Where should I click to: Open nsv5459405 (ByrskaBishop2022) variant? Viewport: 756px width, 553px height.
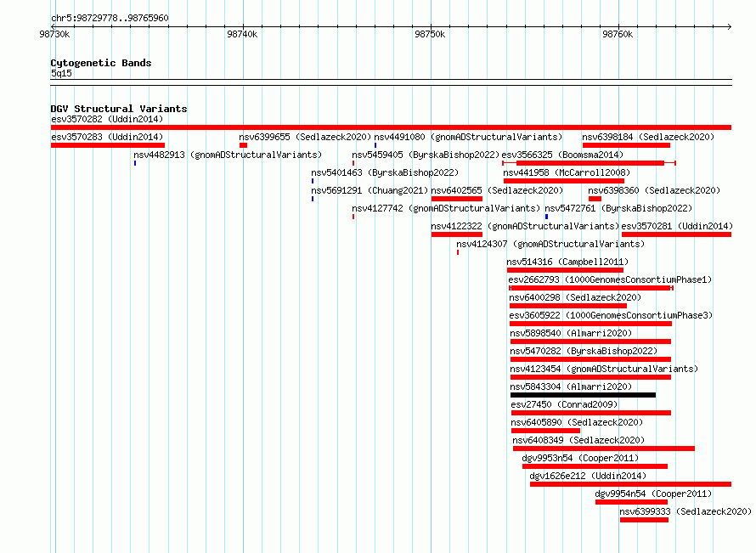click(x=426, y=155)
